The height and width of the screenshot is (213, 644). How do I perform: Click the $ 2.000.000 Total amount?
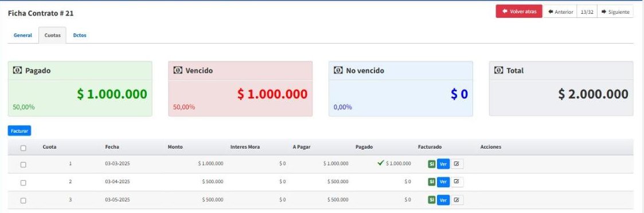coord(593,94)
